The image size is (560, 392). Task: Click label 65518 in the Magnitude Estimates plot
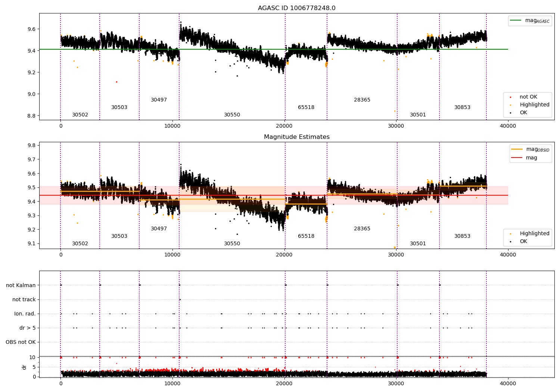(x=306, y=236)
